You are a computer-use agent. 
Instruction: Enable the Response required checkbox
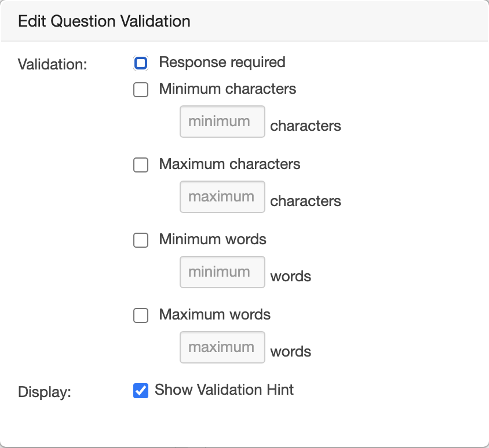pyautogui.click(x=141, y=63)
